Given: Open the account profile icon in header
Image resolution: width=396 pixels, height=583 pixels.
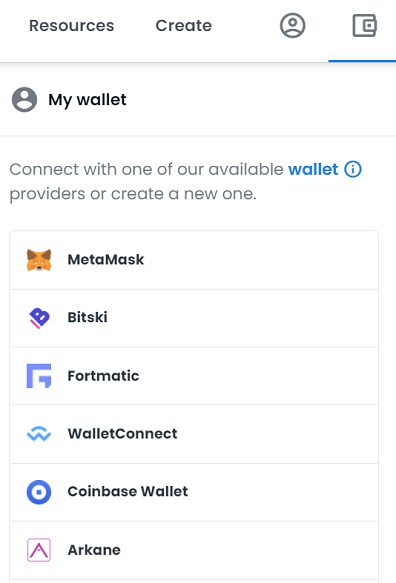Looking at the screenshot, I should [x=293, y=25].
